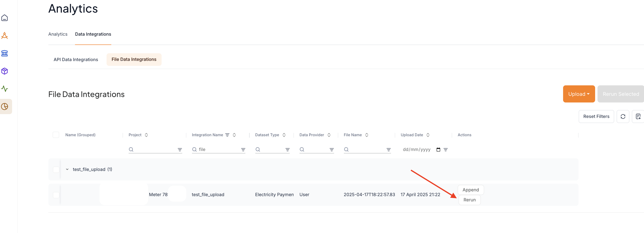The height and width of the screenshot is (233, 644).
Task: Click the 'Name (Grouped)' column header
Action: (x=80, y=135)
